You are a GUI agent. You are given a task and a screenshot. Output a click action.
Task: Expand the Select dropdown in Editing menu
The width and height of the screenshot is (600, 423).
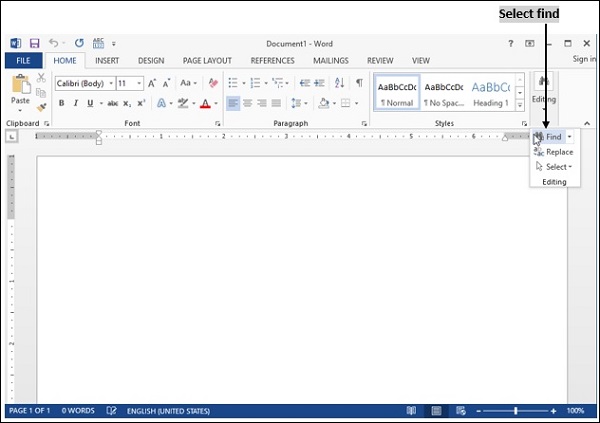click(x=556, y=167)
